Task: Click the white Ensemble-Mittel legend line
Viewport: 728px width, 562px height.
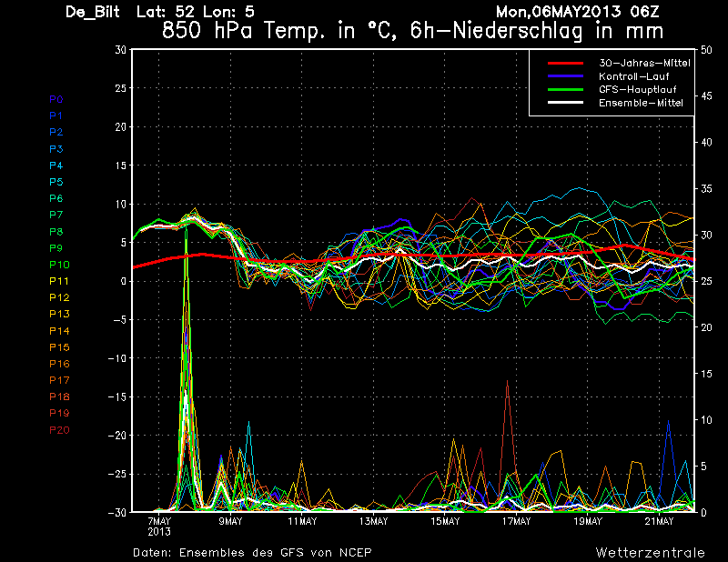Action: point(565,103)
